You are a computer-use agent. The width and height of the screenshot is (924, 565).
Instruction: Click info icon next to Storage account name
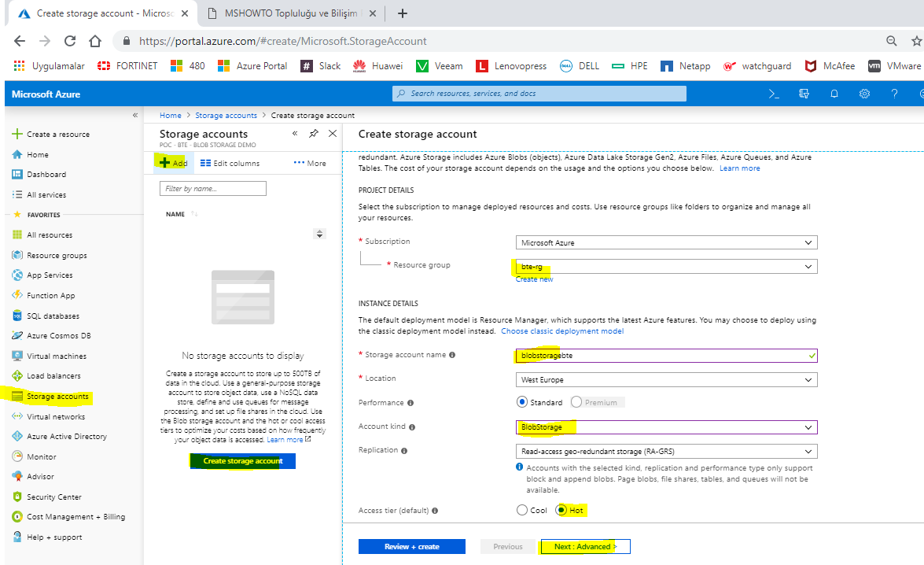click(452, 355)
